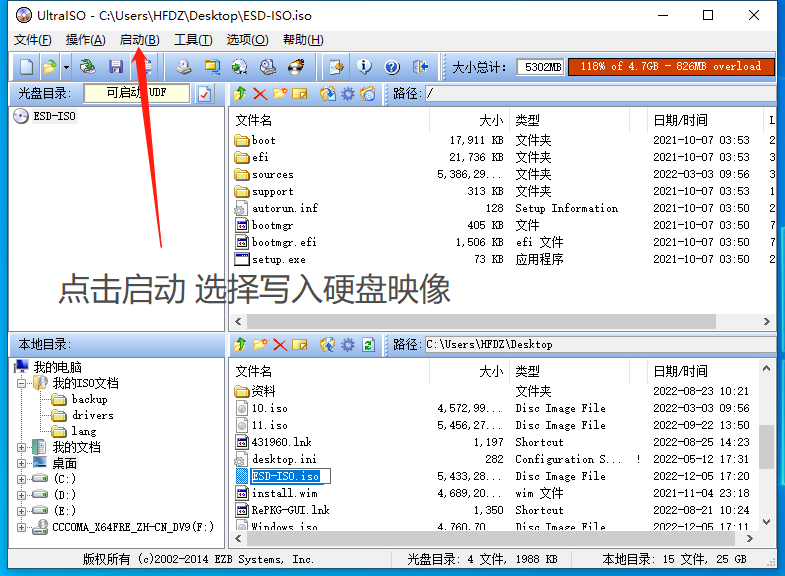This screenshot has height=576, width=785.
Task: Click rename icon in local pane toolbar
Action: tap(300, 345)
